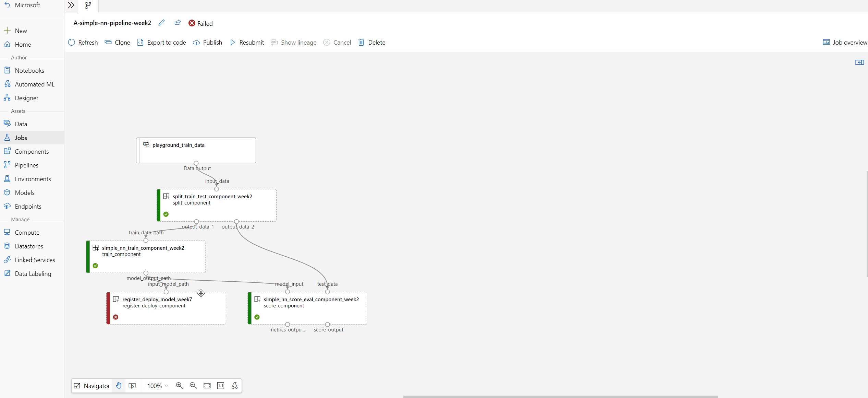Select the Components menu item in sidebar

point(32,151)
